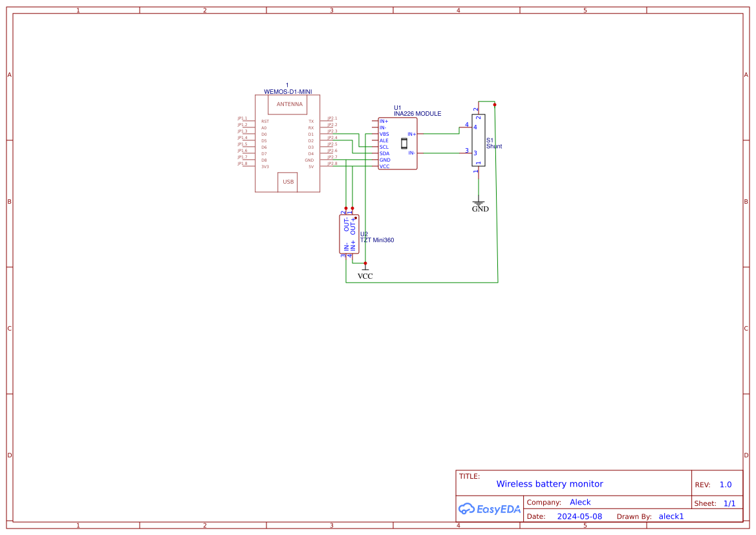Select the S1 Shunt component symbol

479,140
